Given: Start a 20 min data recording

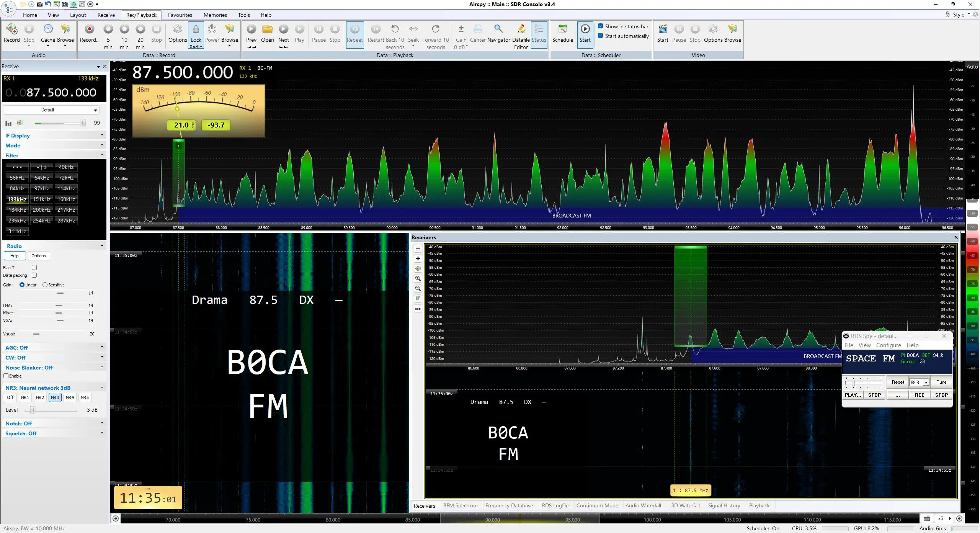Looking at the screenshot, I should [x=140, y=29].
